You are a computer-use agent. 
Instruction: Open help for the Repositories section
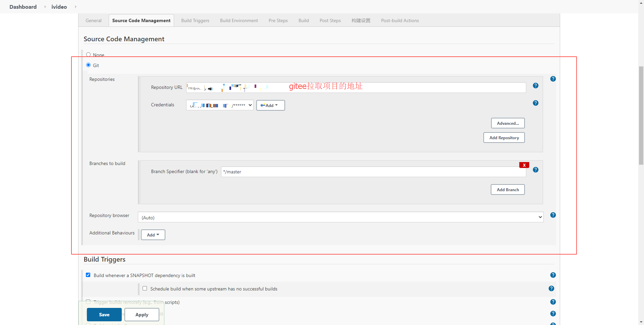(x=553, y=79)
